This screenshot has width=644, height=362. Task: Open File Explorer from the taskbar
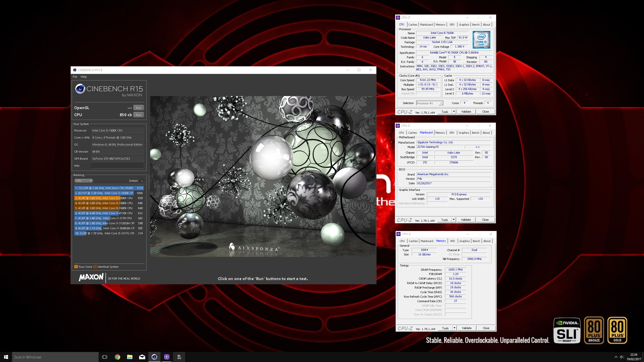click(x=130, y=357)
